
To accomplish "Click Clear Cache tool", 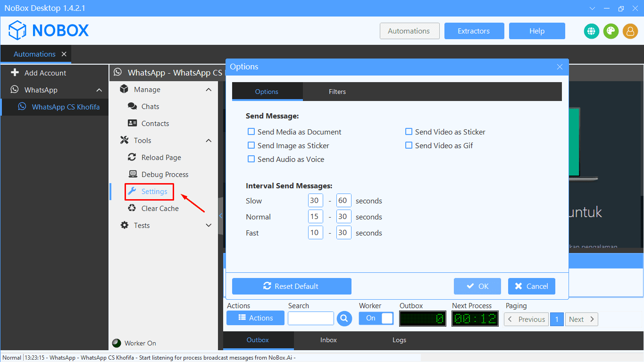I will (160, 209).
